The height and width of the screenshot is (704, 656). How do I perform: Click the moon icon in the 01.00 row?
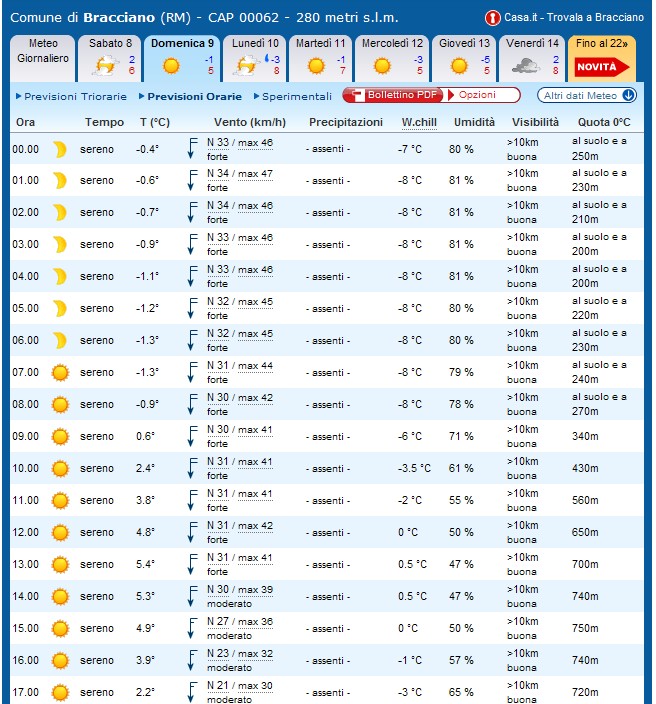[x=60, y=180]
